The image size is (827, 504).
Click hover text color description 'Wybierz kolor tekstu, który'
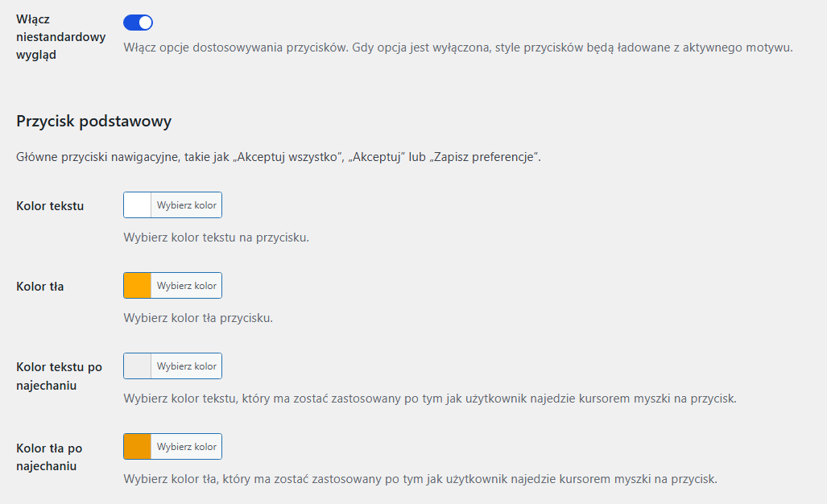click(x=430, y=399)
